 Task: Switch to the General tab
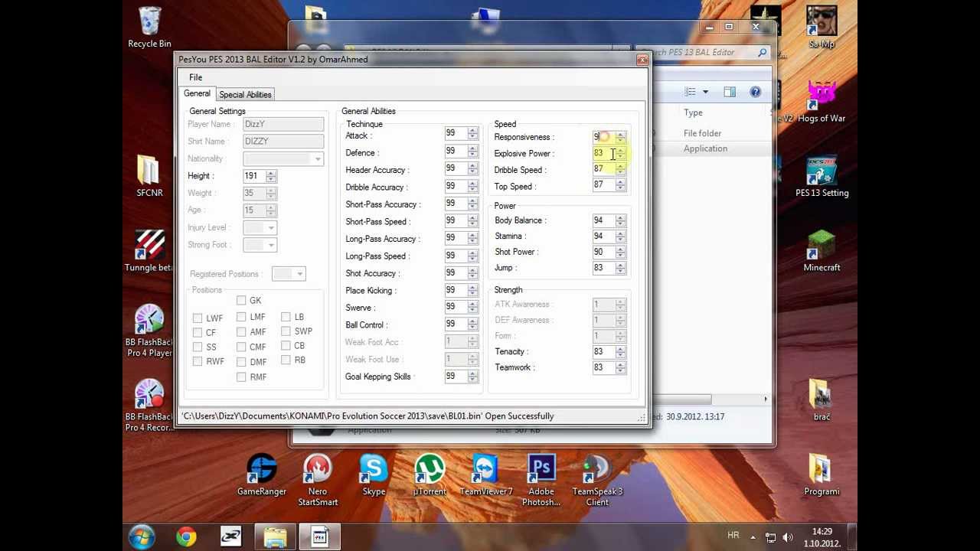tap(197, 93)
